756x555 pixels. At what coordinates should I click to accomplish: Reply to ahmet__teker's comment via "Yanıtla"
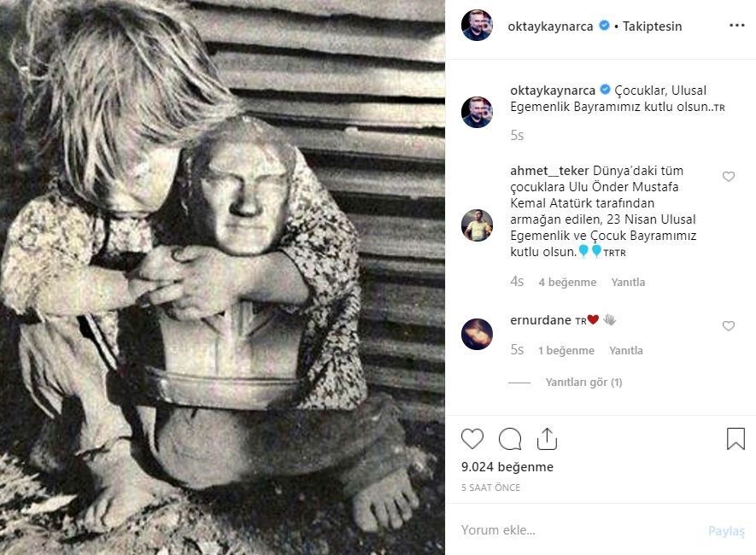(628, 282)
